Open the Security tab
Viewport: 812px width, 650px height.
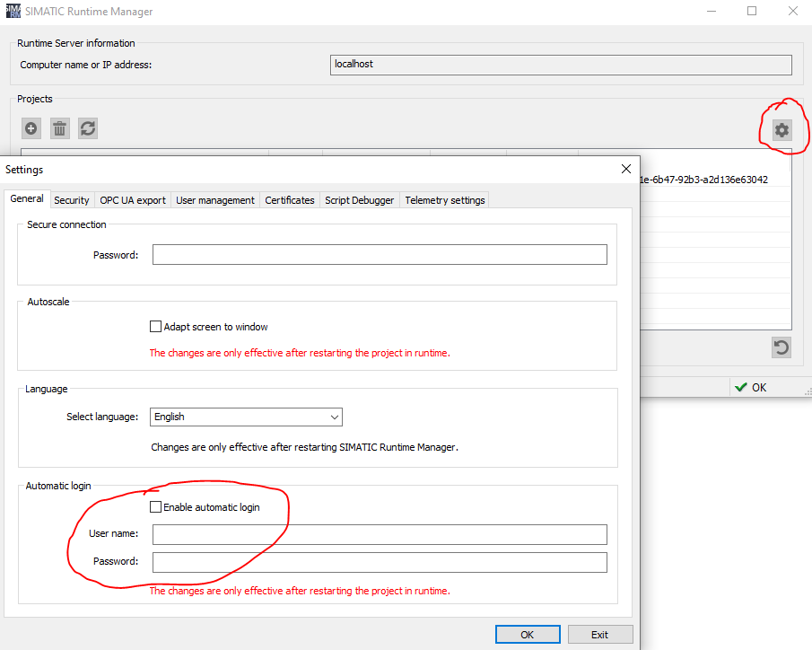72,200
